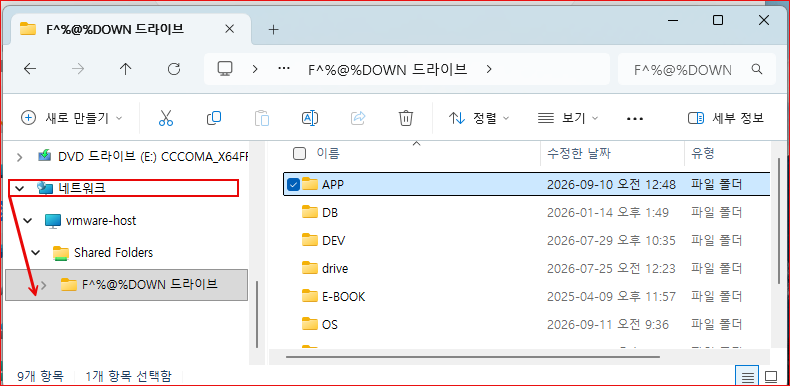
Task: Click the Delete trash can icon
Action: tap(406, 118)
